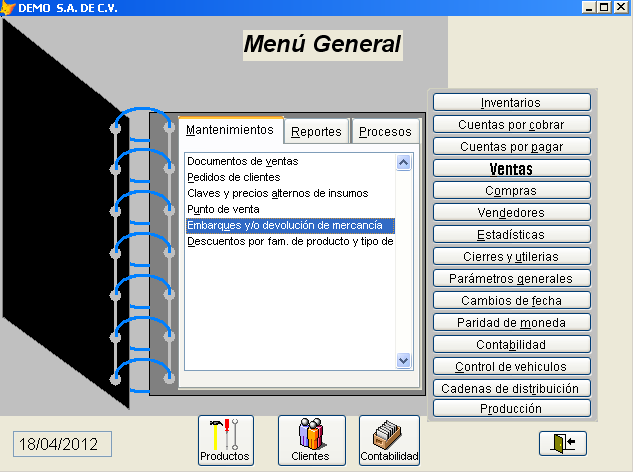
Task: Open the Clientes people icon button
Action: click(311, 441)
